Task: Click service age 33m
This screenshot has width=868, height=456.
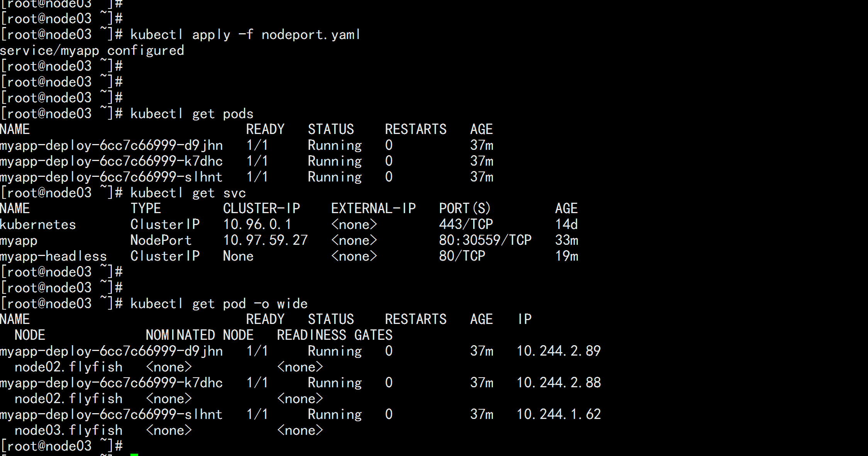Action: click(x=566, y=241)
